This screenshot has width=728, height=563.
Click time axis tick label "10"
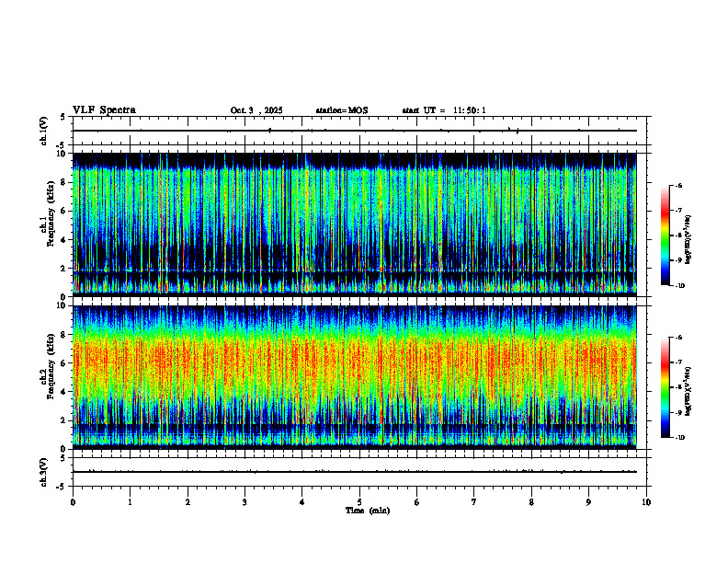[x=646, y=502]
